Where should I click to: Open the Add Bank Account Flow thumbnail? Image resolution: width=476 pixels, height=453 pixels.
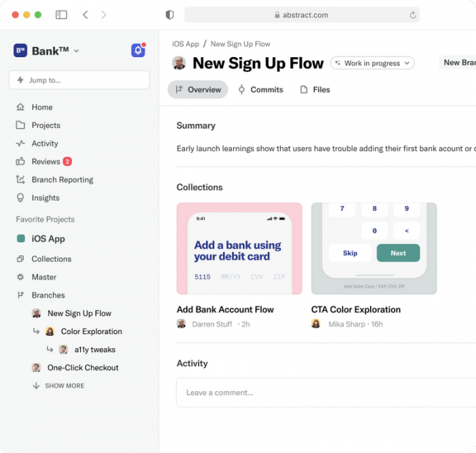239,248
